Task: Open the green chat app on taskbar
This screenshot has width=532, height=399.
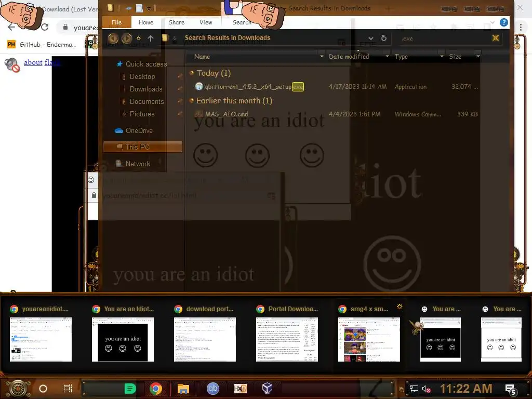Action: click(x=130, y=389)
